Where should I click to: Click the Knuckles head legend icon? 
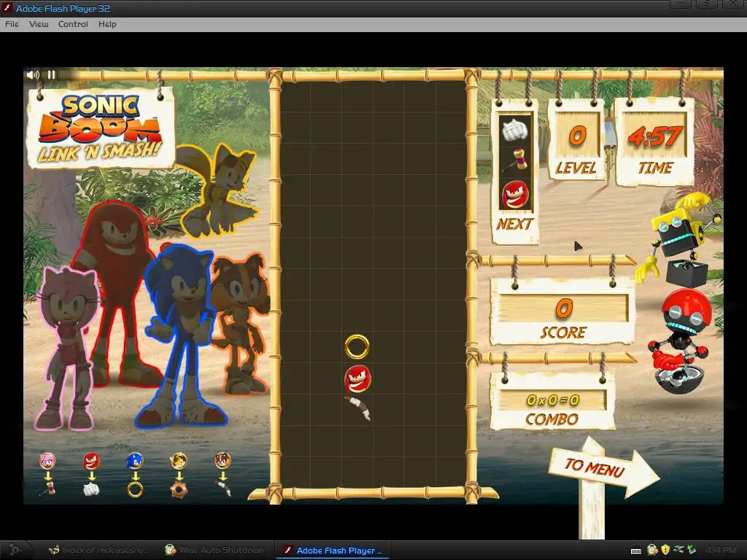[x=91, y=461]
